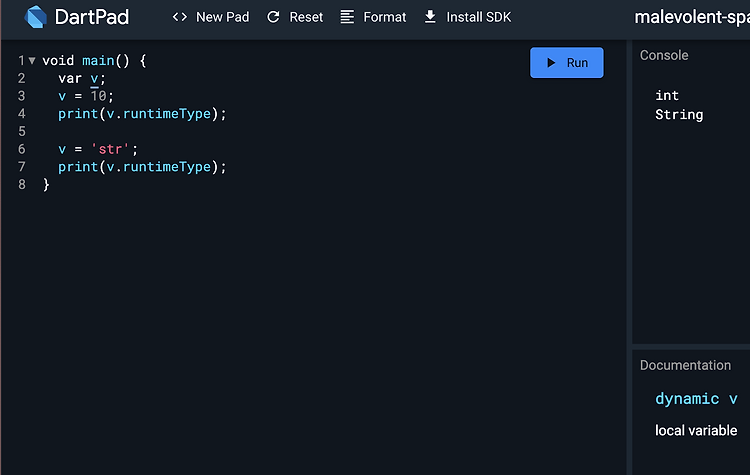Image resolution: width=750 pixels, height=475 pixels.
Task: Click the Console panel header
Action: [664, 55]
